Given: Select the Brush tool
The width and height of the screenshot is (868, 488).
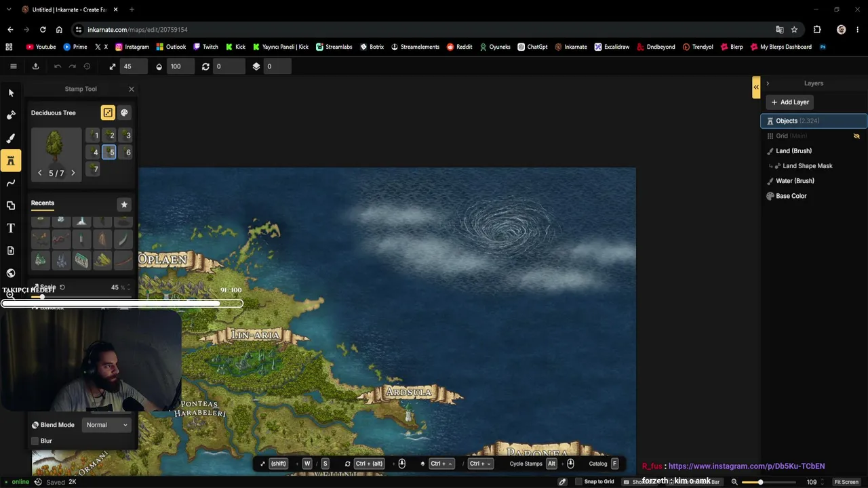Looking at the screenshot, I should (11, 138).
